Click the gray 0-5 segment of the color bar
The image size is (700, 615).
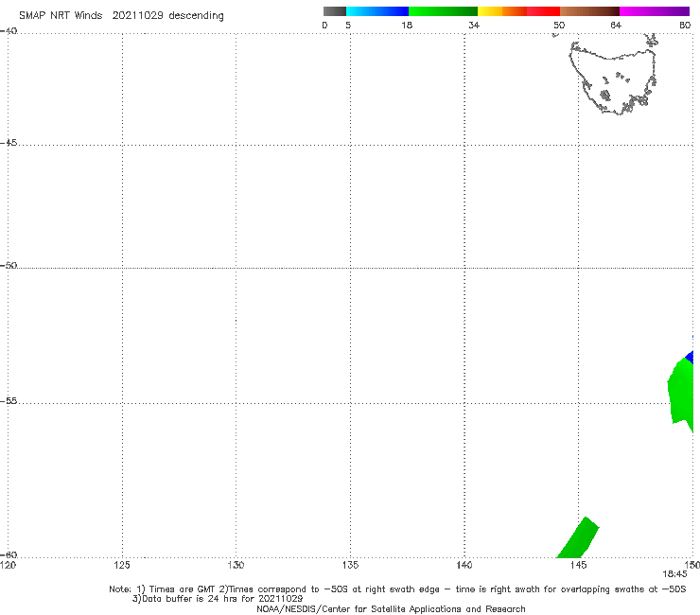coord(335,11)
